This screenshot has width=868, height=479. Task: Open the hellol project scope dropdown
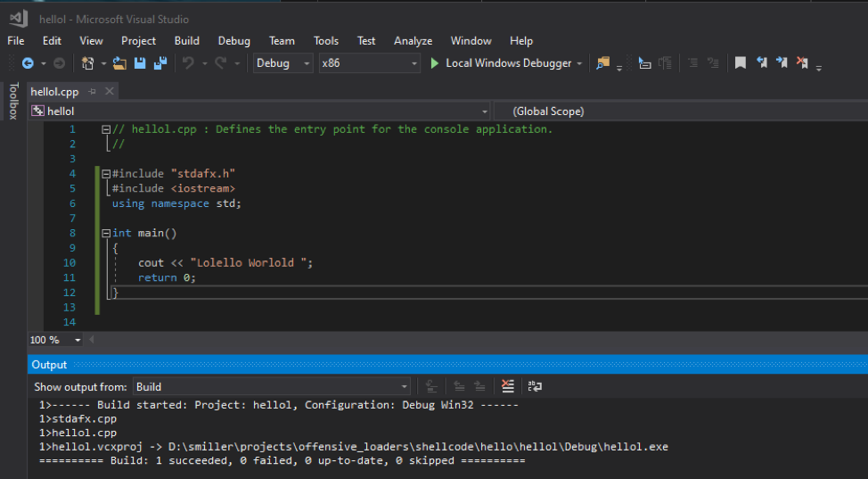(x=259, y=111)
